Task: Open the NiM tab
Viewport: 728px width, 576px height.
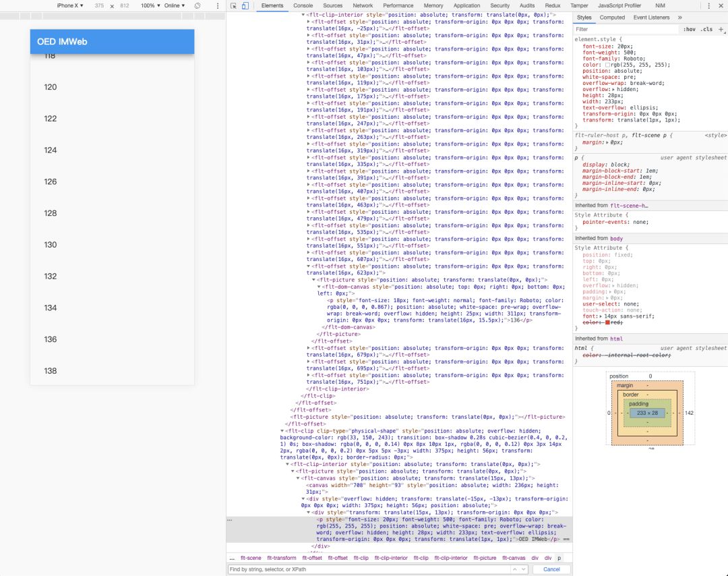Action: tap(660, 5)
